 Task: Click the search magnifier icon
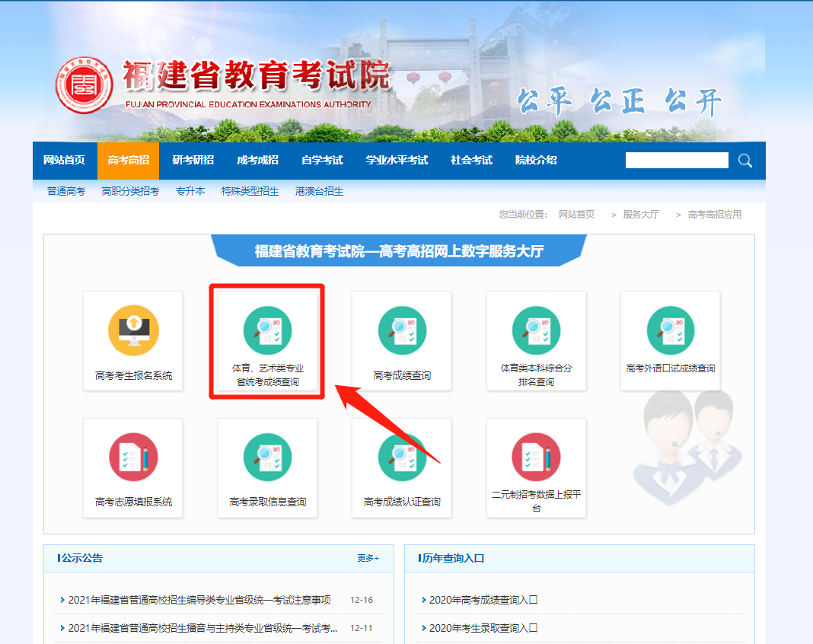click(x=745, y=161)
